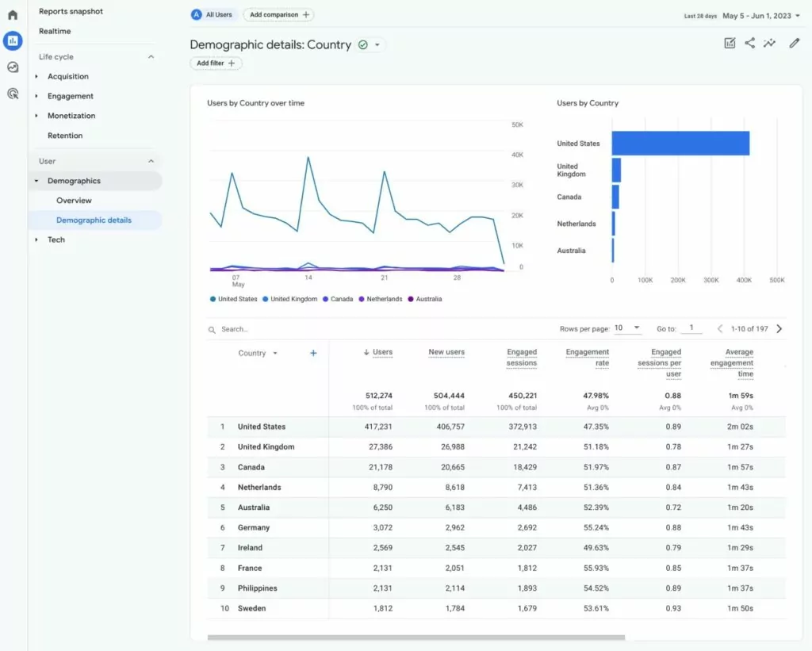Image resolution: width=812 pixels, height=651 pixels.
Task: Open the Retention report
Action: coord(65,135)
